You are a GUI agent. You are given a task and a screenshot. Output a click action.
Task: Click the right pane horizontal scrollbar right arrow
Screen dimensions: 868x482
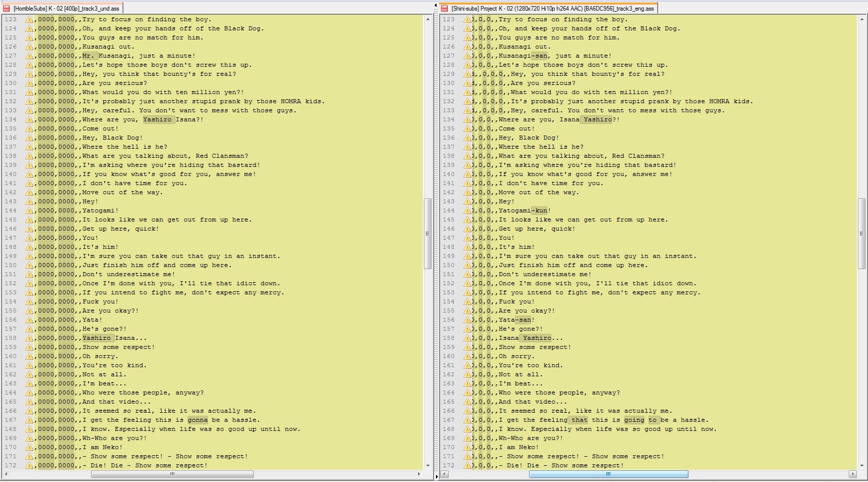click(853, 474)
